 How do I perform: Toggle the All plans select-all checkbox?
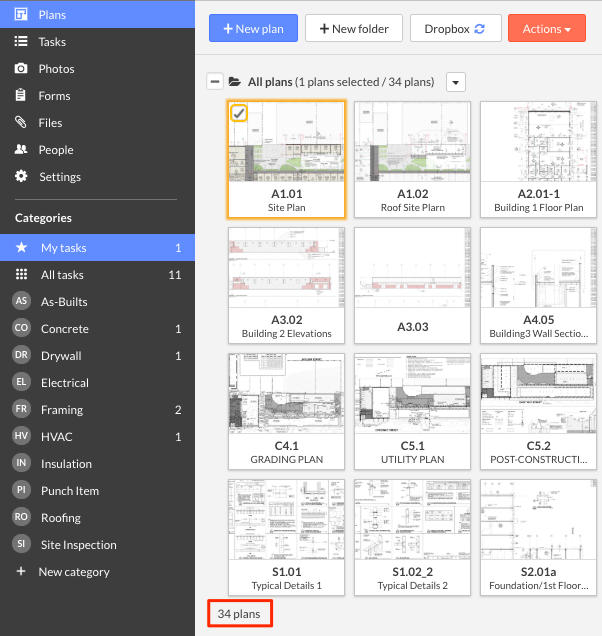(x=215, y=82)
